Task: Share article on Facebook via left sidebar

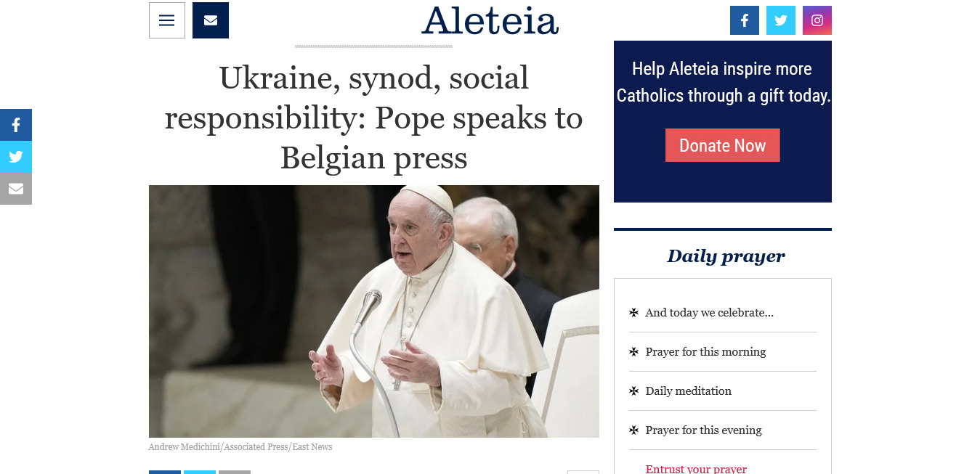Action: (x=16, y=125)
